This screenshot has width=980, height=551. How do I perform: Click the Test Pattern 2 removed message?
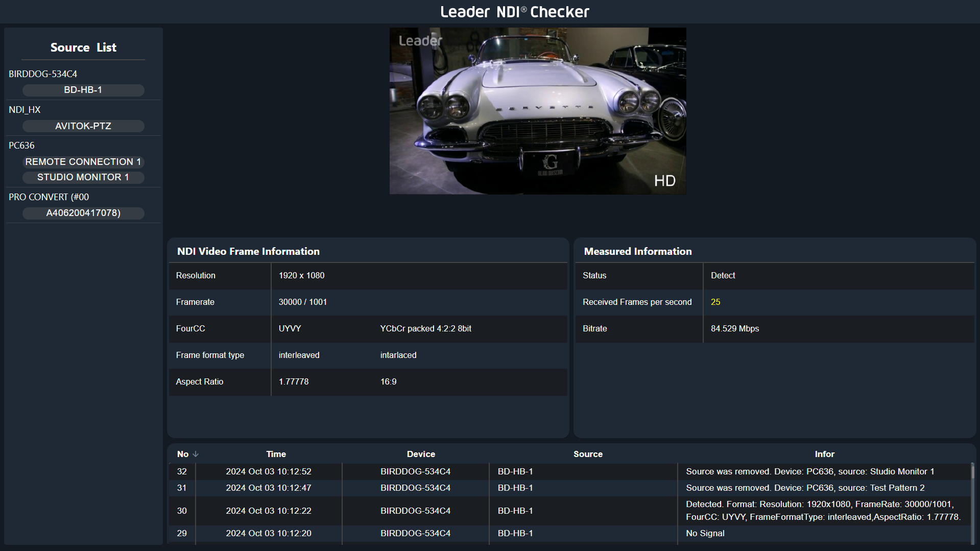pos(805,488)
